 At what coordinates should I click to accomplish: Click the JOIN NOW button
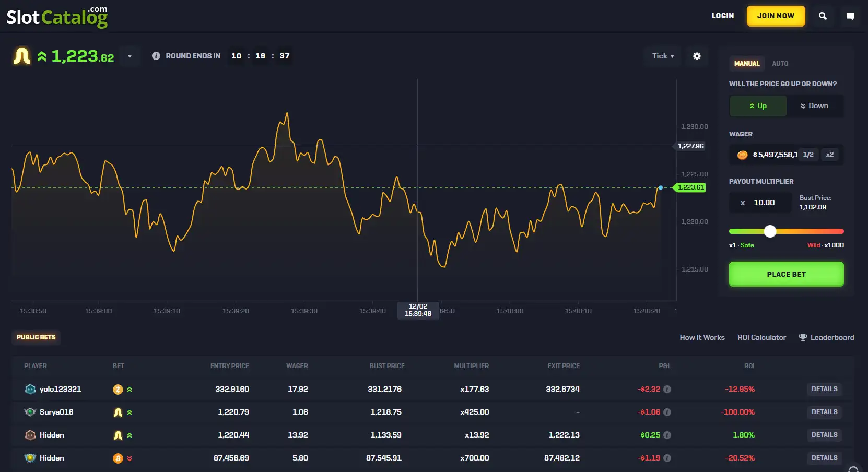[x=776, y=16]
